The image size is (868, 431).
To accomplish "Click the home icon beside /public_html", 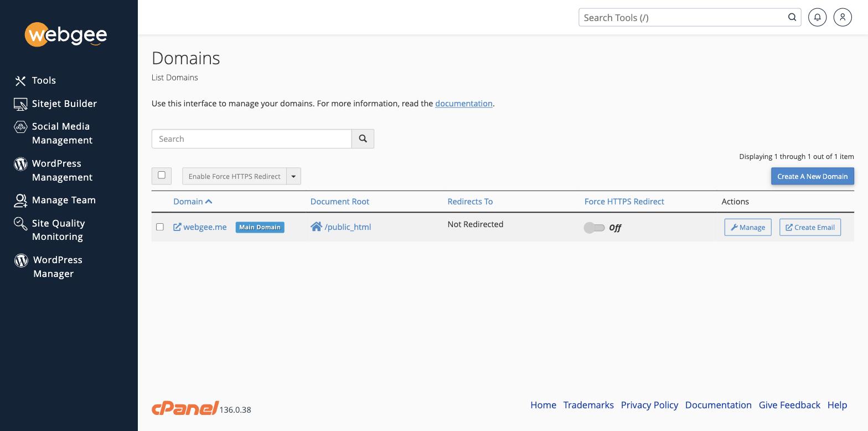I will [x=316, y=227].
